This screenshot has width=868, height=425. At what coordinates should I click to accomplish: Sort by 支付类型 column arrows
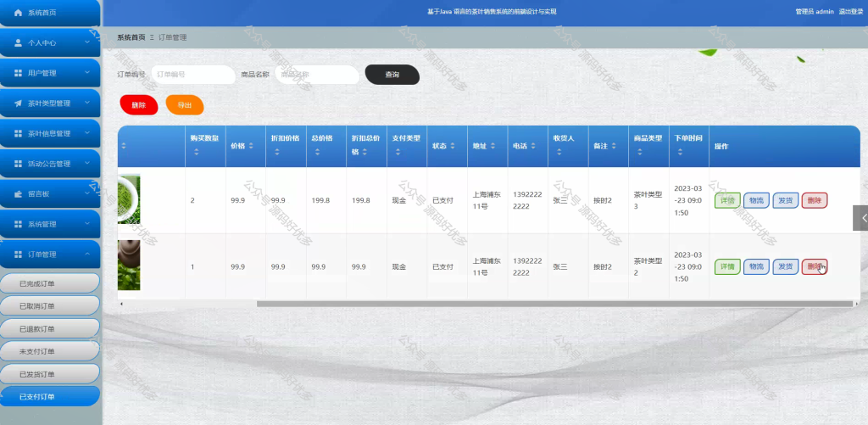coord(398,152)
